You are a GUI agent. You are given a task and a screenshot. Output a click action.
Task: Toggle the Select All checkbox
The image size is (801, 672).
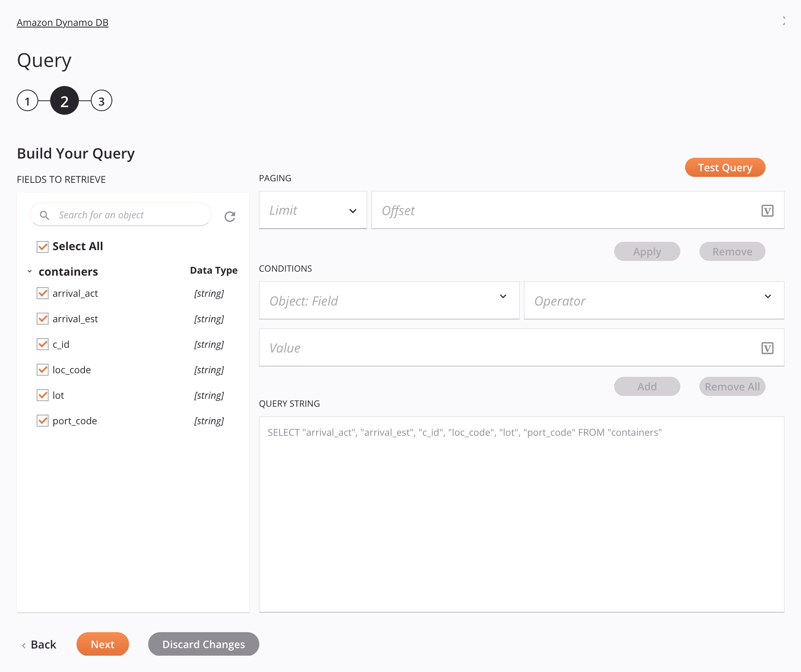tap(43, 246)
